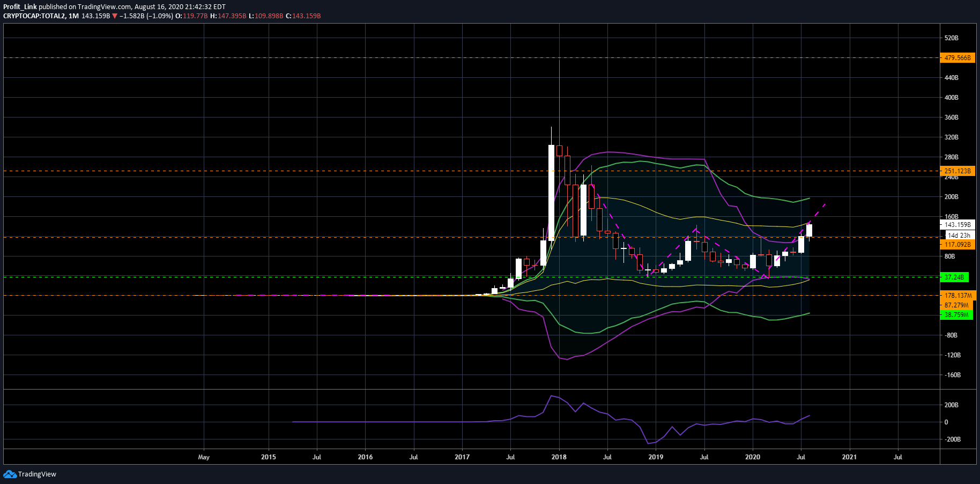This screenshot has width=980, height=484.
Task: Click the 2016 label on time axis
Action: point(365,457)
